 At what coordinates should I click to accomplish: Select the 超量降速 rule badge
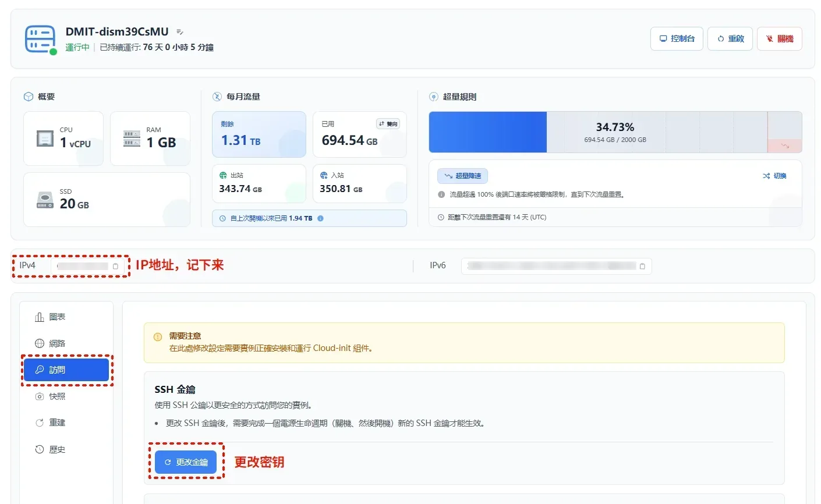[463, 176]
